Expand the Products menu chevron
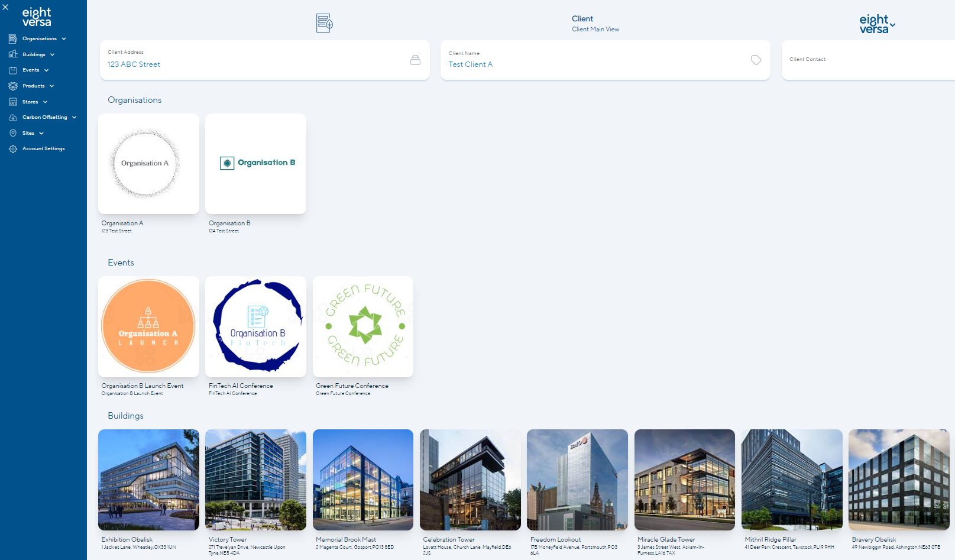 51,86
